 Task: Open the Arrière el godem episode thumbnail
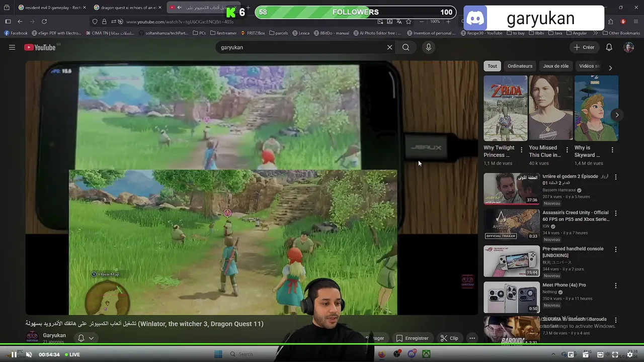pyautogui.click(x=512, y=189)
